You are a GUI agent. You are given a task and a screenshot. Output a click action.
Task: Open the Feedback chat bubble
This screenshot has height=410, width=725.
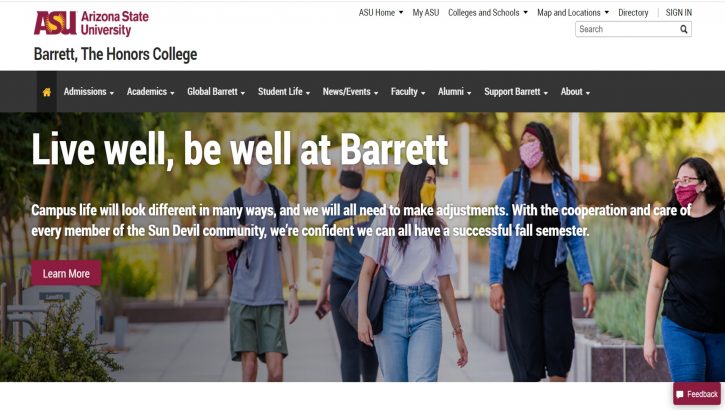697,394
